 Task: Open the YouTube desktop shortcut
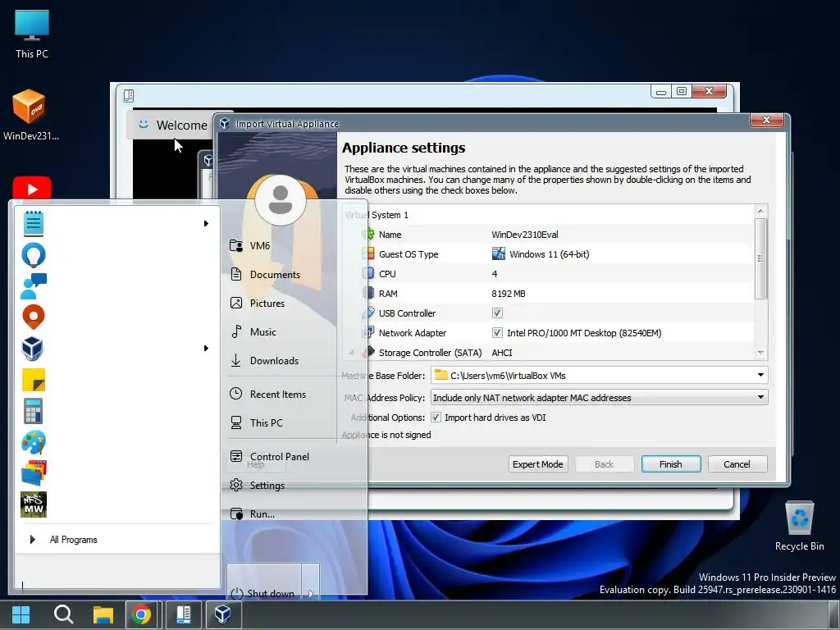[32, 189]
